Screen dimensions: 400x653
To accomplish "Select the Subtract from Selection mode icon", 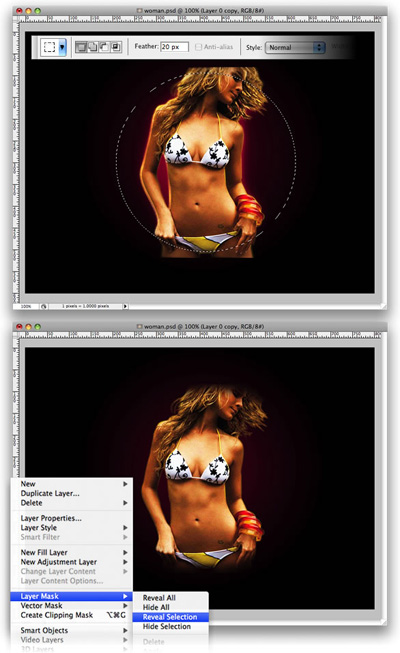I will [103, 47].
